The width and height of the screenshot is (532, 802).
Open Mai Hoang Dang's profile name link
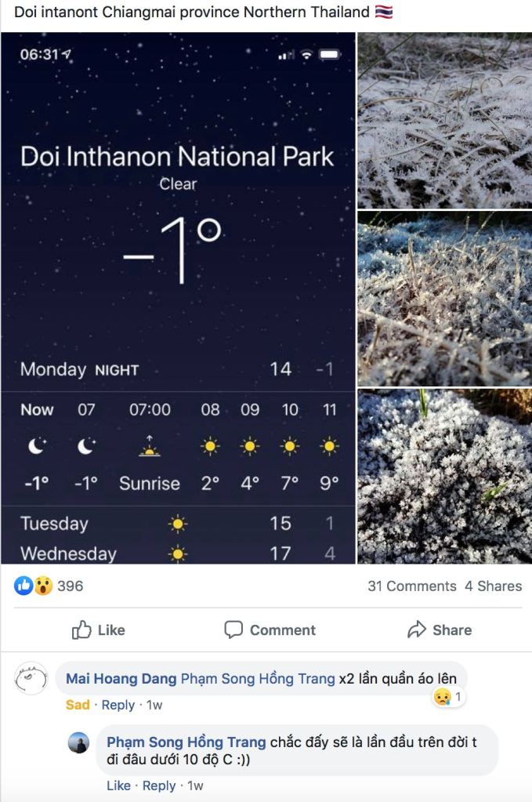click(121, 679)
